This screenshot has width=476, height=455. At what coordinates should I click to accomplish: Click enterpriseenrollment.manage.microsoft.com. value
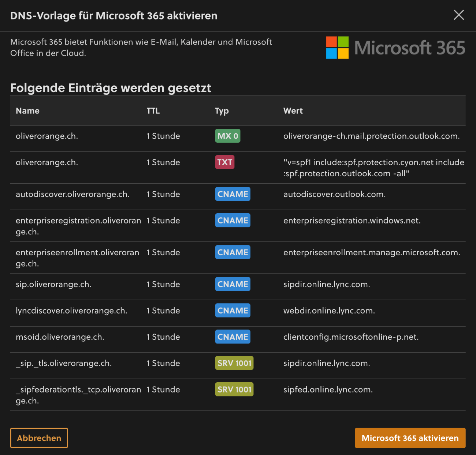pyautogui.click(x=372, y=252)
